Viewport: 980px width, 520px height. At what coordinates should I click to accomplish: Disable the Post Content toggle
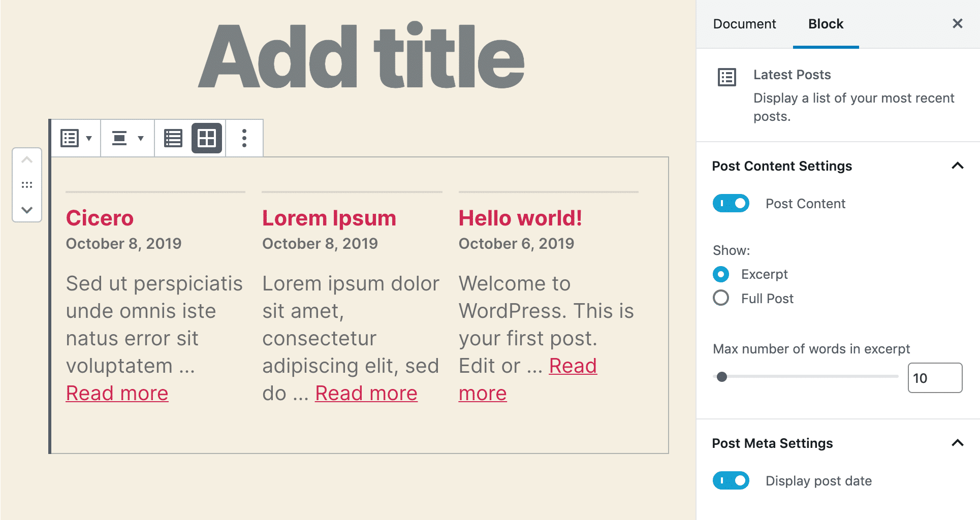coord(731,203)
